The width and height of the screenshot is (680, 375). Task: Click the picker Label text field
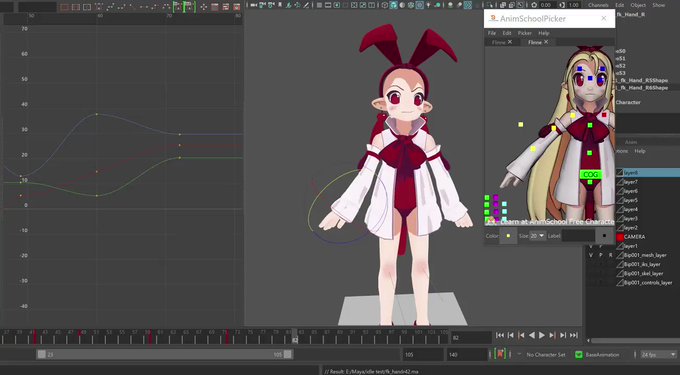[x=578, y=236]
